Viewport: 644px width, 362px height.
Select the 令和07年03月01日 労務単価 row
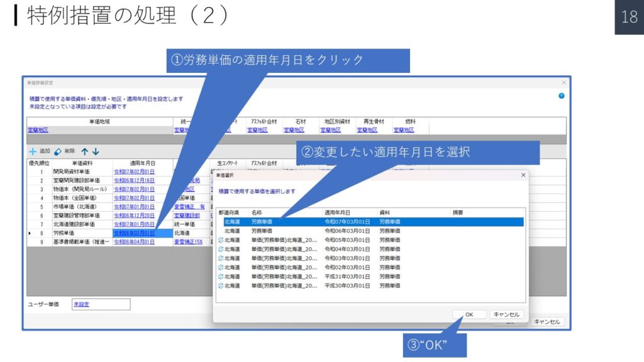[371, 222]
